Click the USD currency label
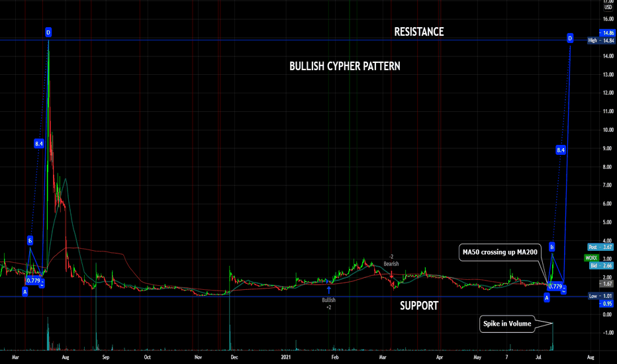 click(608, 7)
